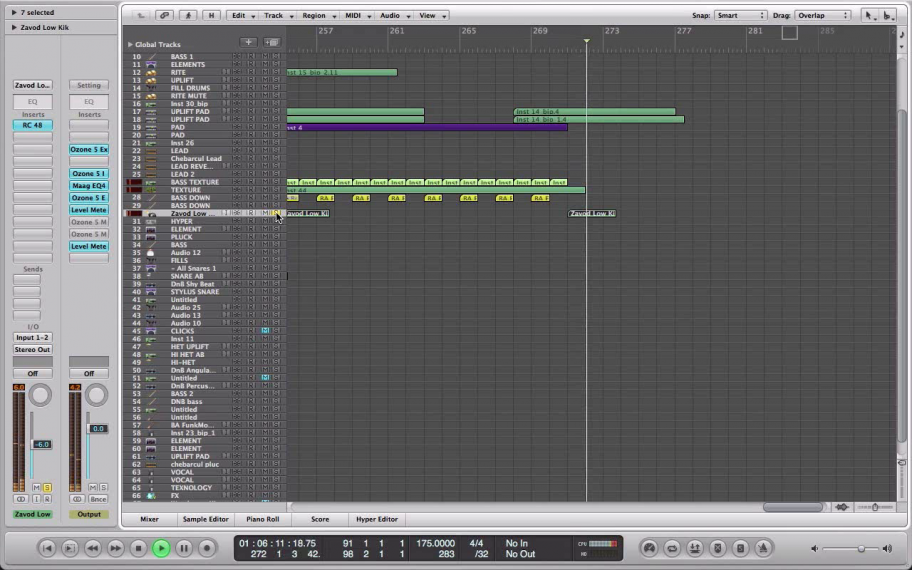
Task: Expand the Global Tracks disclosure triangle
Action: click(x=130, y=44)
